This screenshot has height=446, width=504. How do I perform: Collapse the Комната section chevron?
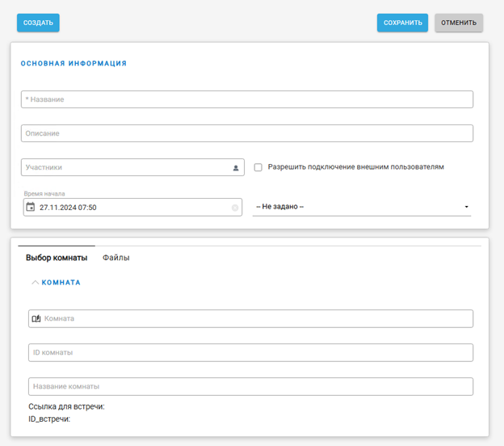point(35,283)
